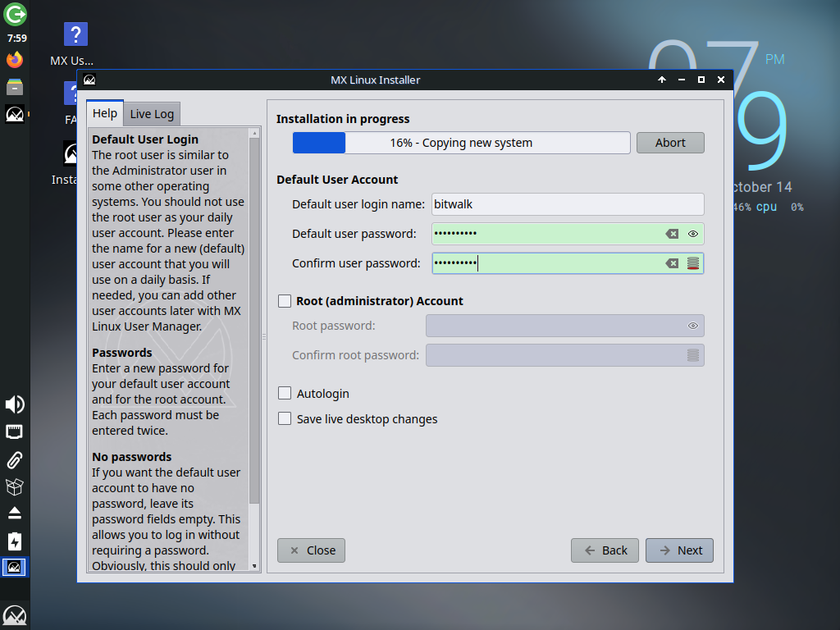This screenshot has width=840, height=630.
Task: Abort the installation
Action: click(x=670, y=143)
